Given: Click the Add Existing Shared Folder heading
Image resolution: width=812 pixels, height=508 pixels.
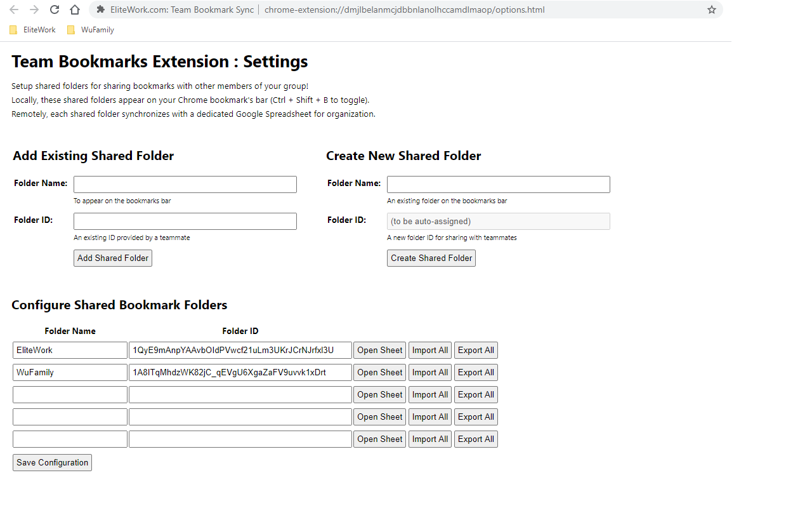Looking at the screenshot, I should tap(93, 156).
